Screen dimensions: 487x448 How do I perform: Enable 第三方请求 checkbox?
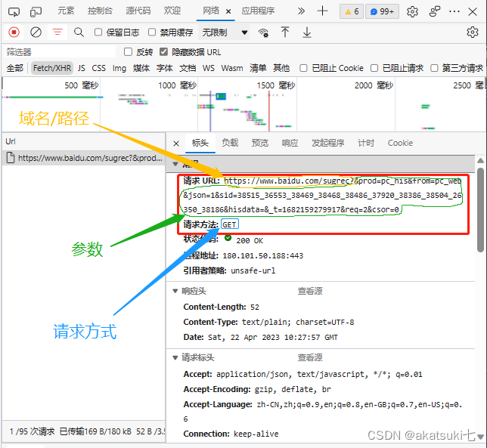(434, 68)
